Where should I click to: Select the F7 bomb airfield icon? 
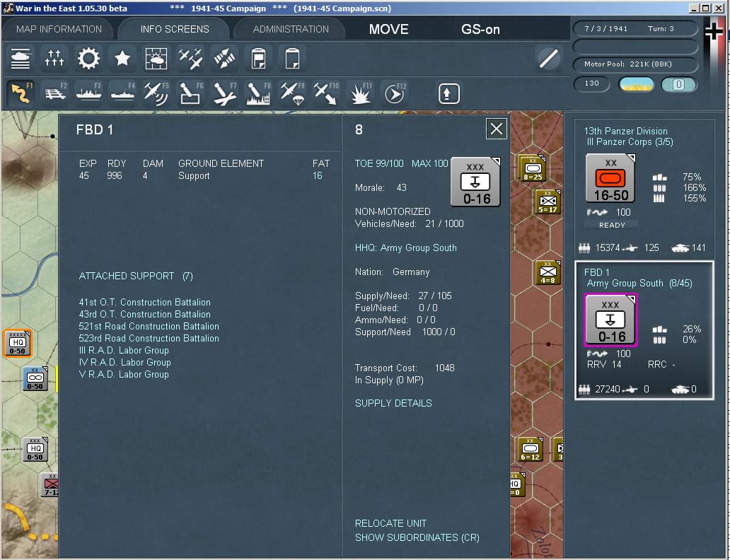coord(225,93)
